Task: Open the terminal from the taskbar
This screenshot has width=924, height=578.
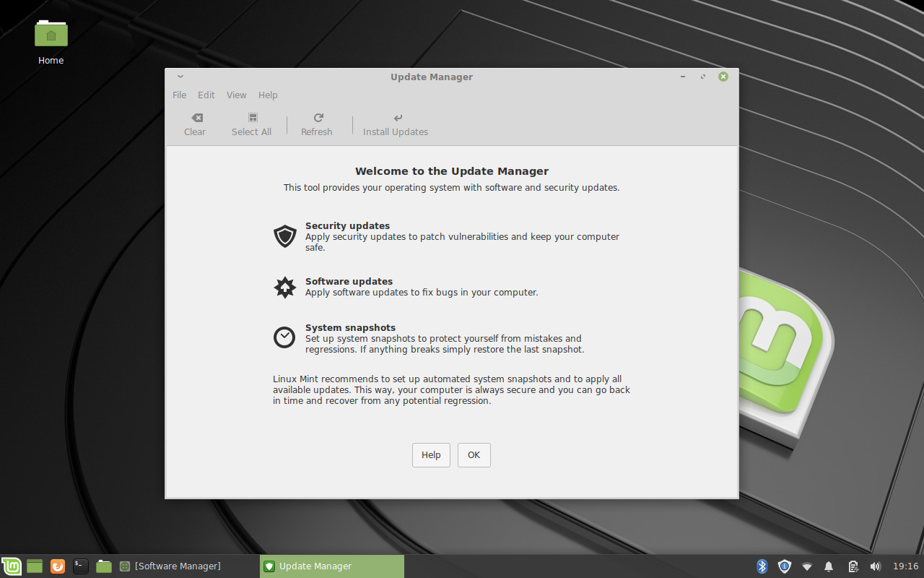Action: 79,566
